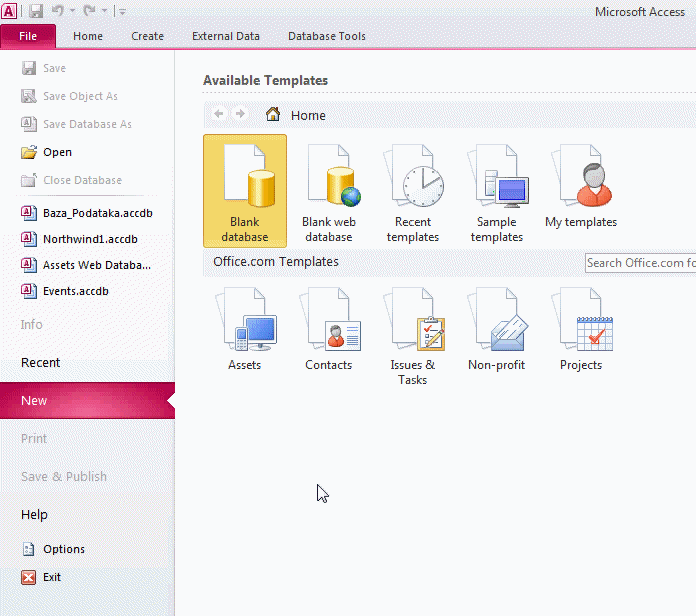Select the Non-profit template category
The height and width of the screenshot is (616, 696).
(497, 329)
